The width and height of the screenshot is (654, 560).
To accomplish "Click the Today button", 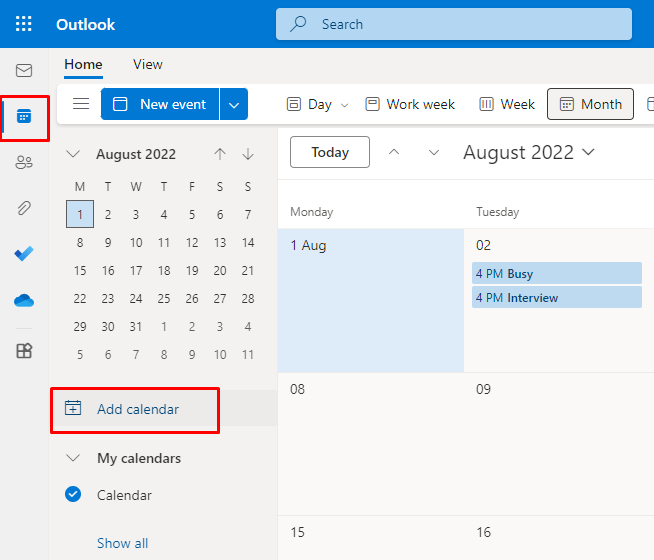I will (x=330, y=153).
